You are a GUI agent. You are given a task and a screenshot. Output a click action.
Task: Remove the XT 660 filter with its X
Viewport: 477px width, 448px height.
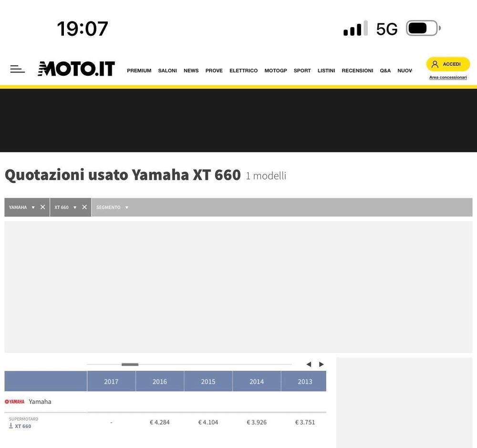coord(84,207)
